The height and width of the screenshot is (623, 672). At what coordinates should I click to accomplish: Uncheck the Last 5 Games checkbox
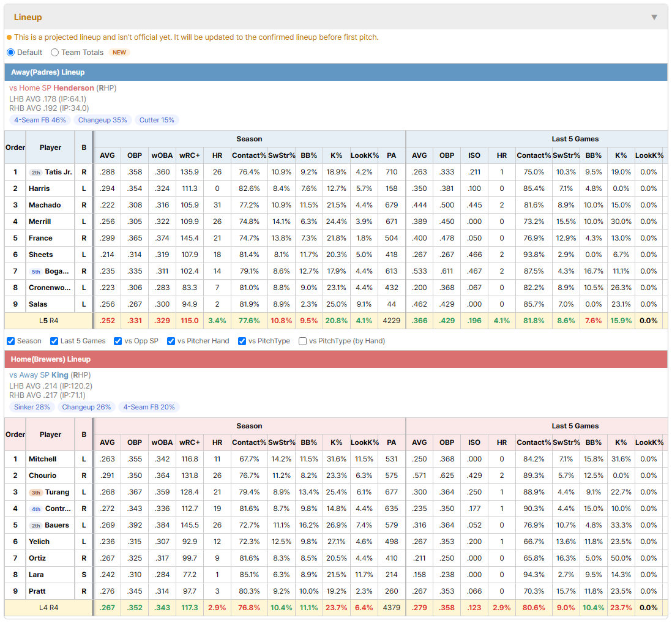(54, 341)
